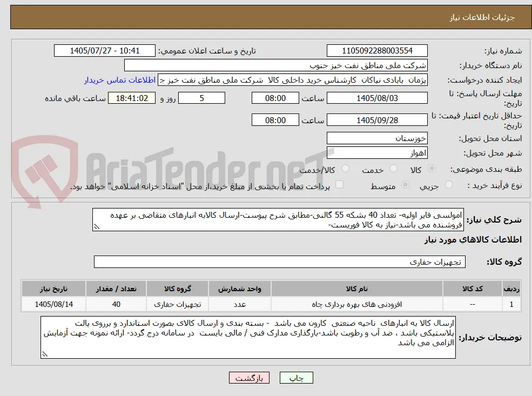The height and width of the screenshot is (396, 532).
Task: Click the row group cell تجهیزات حفاری
Action: pyautogui.click(x=178, y=304)
